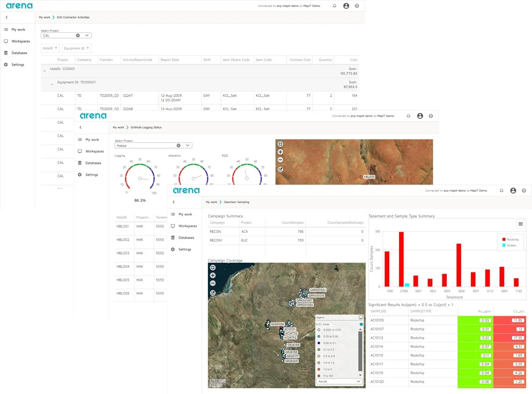The image size is (532, 394).
Task: Select Databases in Geochem Sampling sidebar
Action: coord(183,237)
